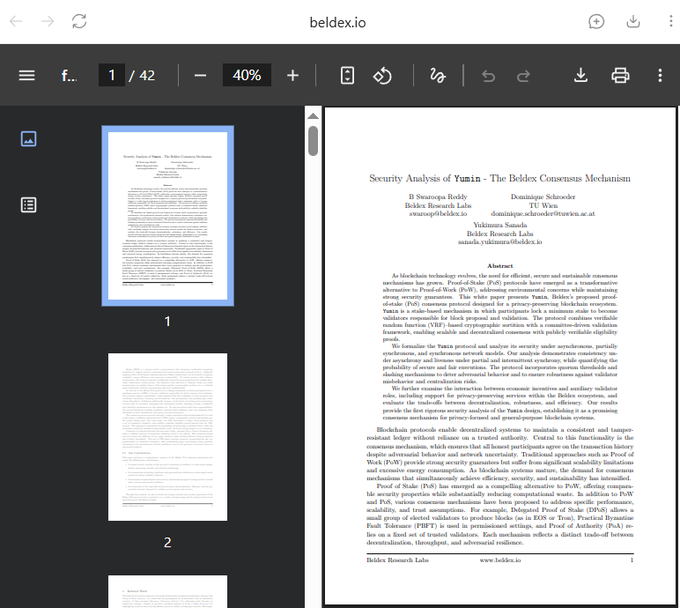Screen dimensions: 680x608
Task: Download the PDF from viewer toolbar
Action: (x=581, y=75)
